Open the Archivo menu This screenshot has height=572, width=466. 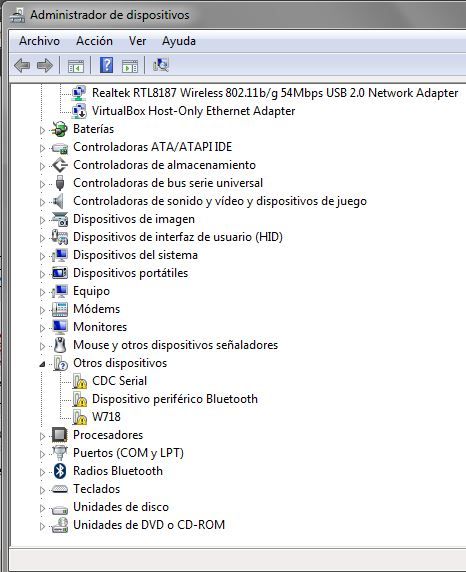tap(39, 41)
